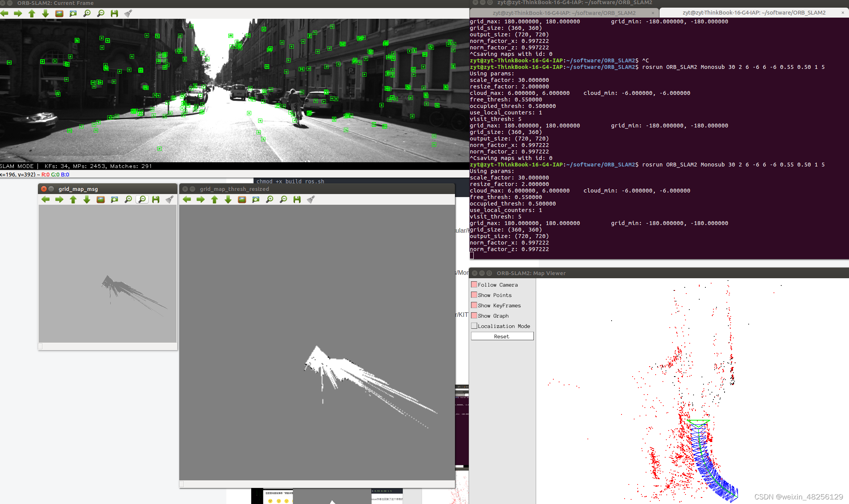The image size is (849, 504).
Task: Enable Localization Mode in the Map Viewer
Action: click(474, 326)
